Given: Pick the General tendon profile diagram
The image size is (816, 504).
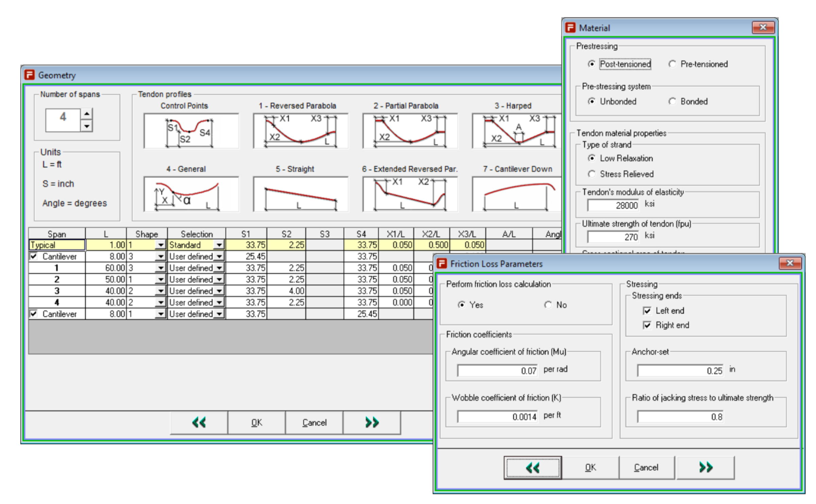Looking at the screenshot, I should 191,194.
